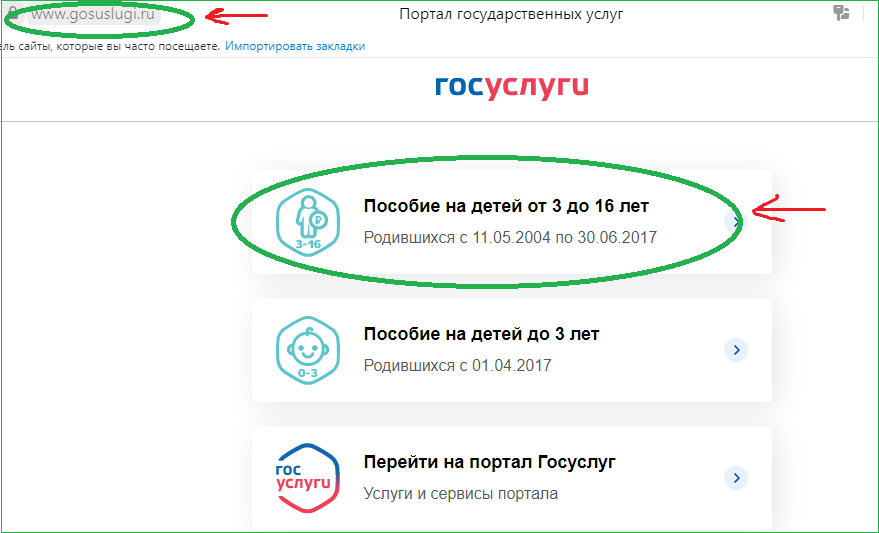Click chevron for the portal Госуслуг card
Viewport: 879px width, 533px height.
pyautogui.click(x=736, y=478)
